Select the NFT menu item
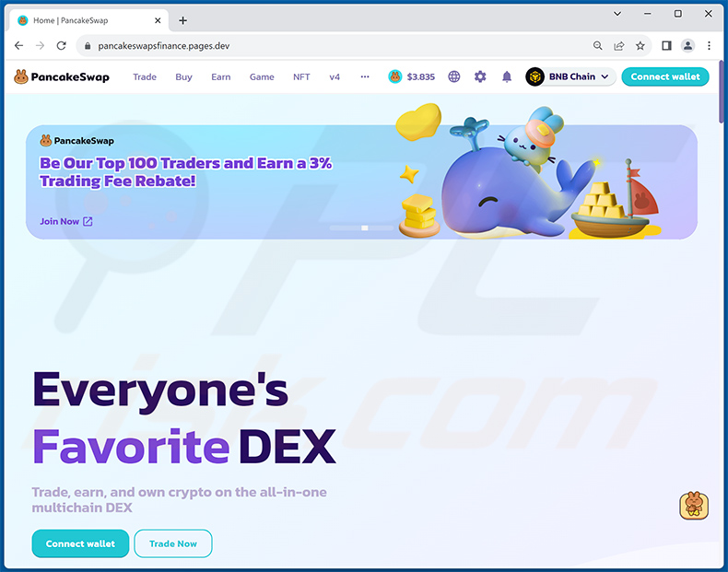Viewport: 728px width, 572px height. (301, 77)
